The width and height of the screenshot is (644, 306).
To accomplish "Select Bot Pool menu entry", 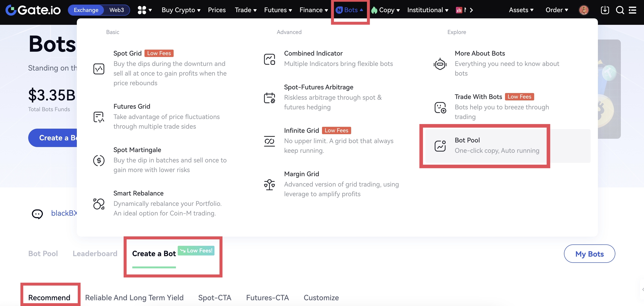I will point(485,145).
